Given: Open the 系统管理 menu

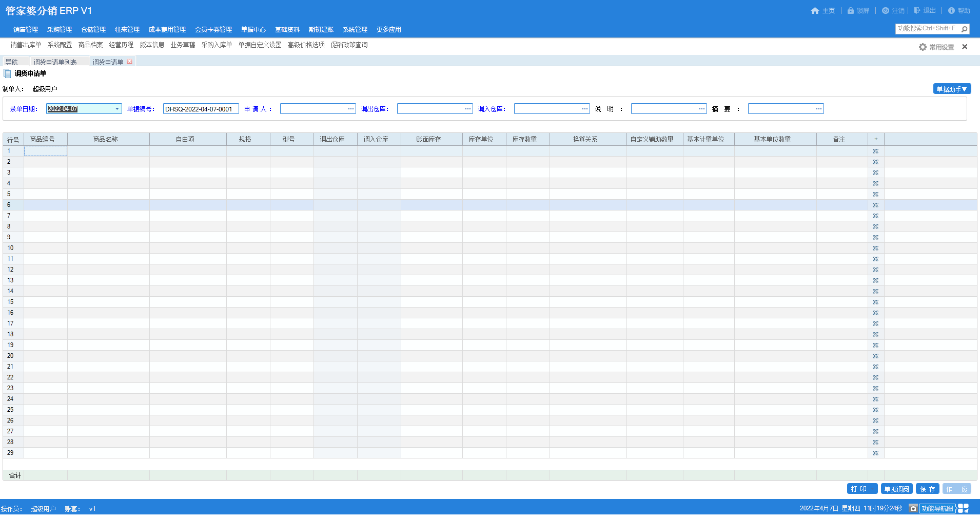Looking at the screenshot, I should [x=355, y=30].
